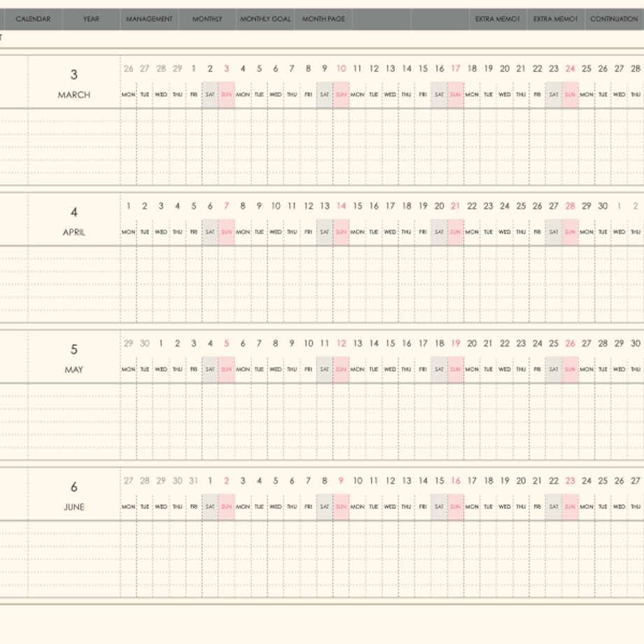The image size is (644, 644).
Task: Click the blank note cell below March 5
Action: 259,147
